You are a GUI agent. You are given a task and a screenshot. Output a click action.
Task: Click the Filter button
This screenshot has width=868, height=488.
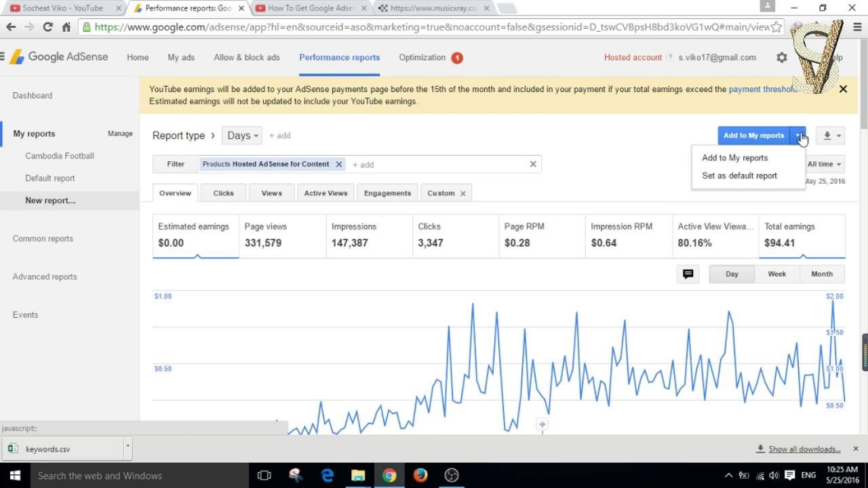176,164
